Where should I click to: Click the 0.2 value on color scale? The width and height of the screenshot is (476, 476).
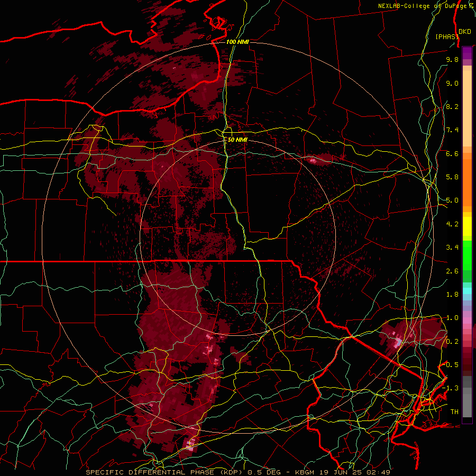point(452,342)
